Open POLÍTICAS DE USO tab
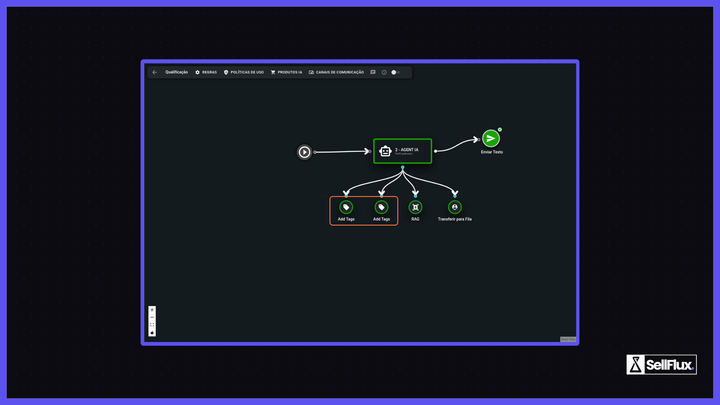The image size is (720, 405). point(244,73)
